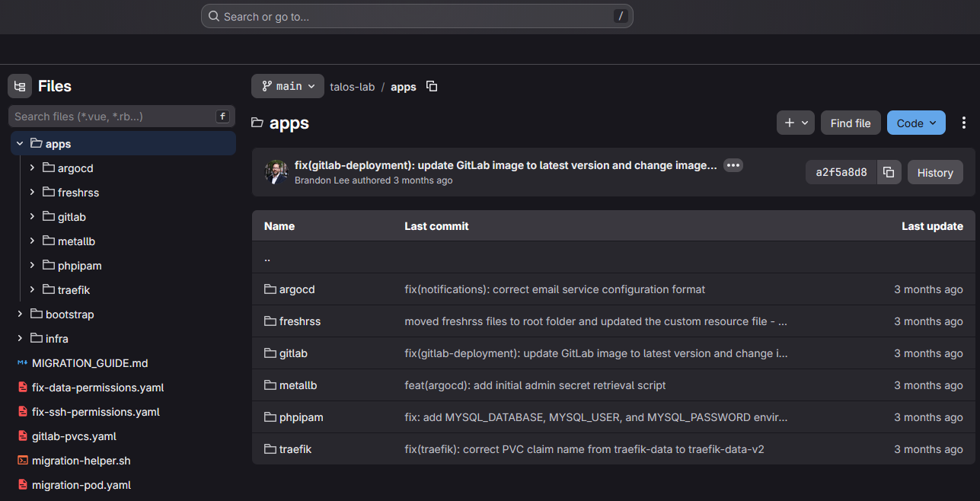Click the gitlab folder icon in the table
This screenshot has height=501, width=980.
click(x=270, y=353)
